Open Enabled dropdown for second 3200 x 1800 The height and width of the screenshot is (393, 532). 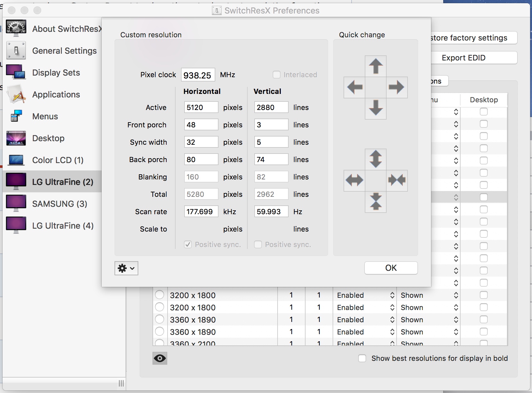click(x=365, y=307)
